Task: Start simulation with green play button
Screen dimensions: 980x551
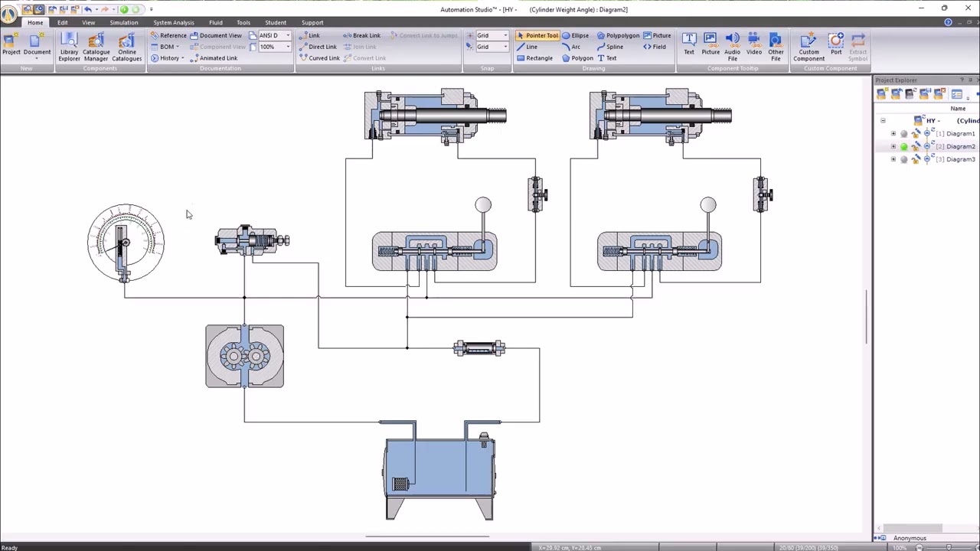Action: coord(124,9)
